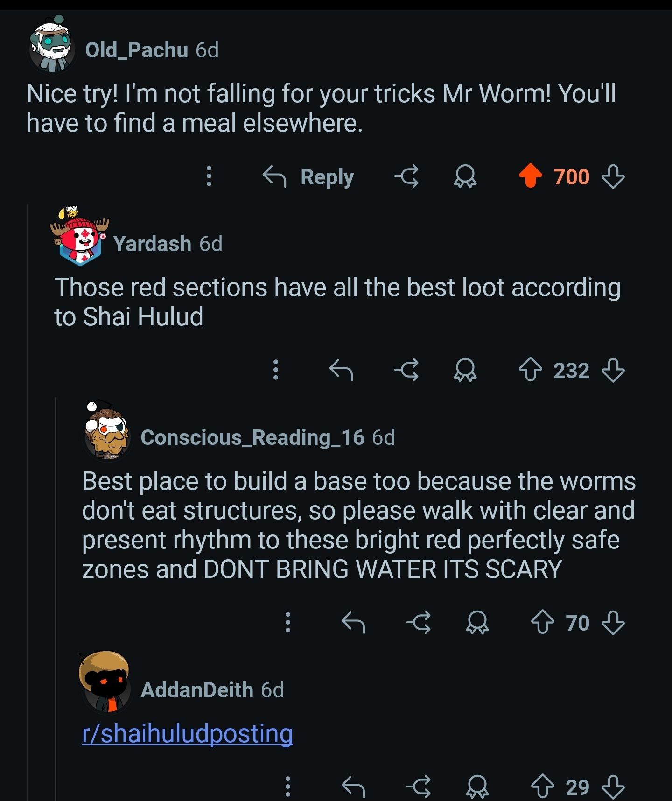Reply to Yardash's comment via arrow icon
Image resolution: width=672 pixels, height=801 pixels.
pos(341,371)
